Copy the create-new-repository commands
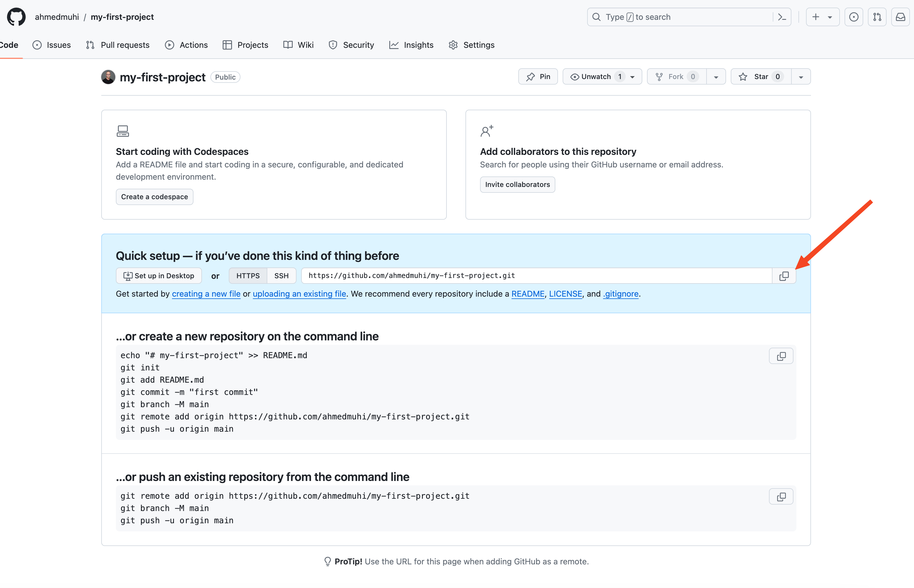 [781, 356]
